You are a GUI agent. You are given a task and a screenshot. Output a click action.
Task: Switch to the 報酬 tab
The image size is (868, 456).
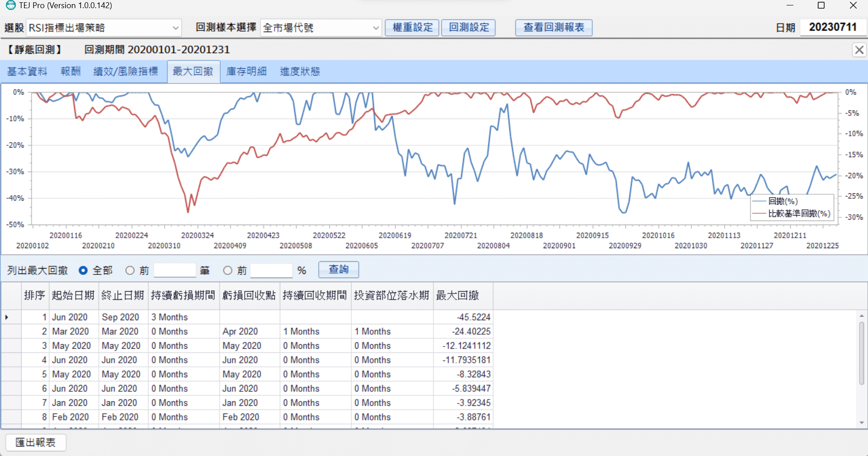click(71, 72)
